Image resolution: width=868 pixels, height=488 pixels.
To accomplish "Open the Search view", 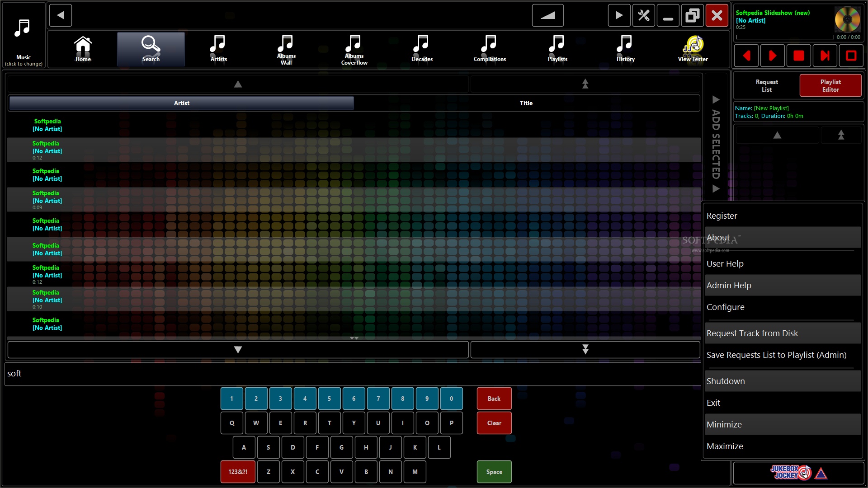I will [151, 49].
